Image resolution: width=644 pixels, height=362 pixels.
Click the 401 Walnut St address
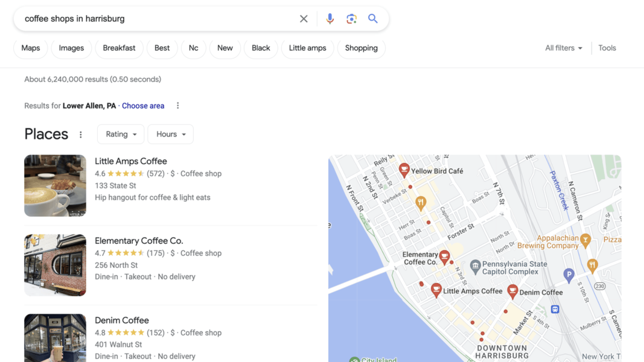point(118,345)
